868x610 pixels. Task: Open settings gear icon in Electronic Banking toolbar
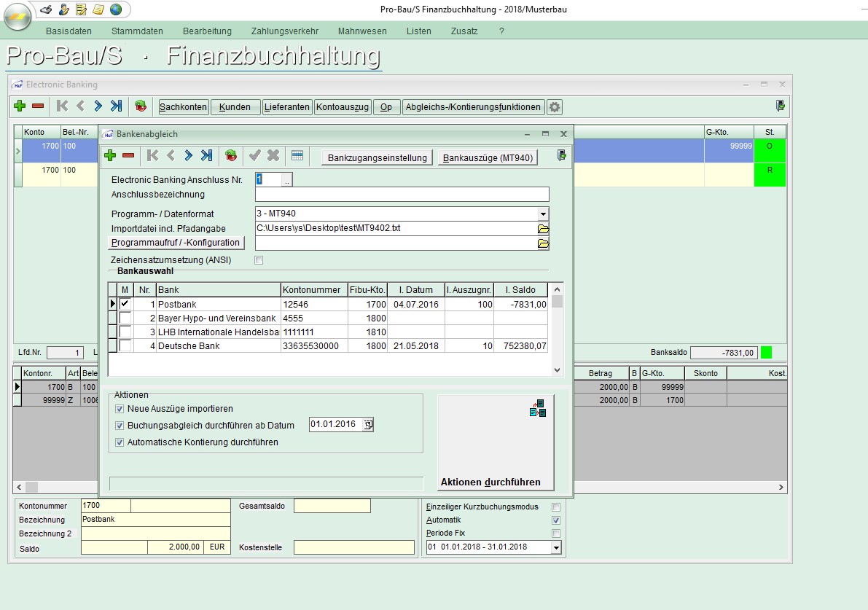[555, 107]
